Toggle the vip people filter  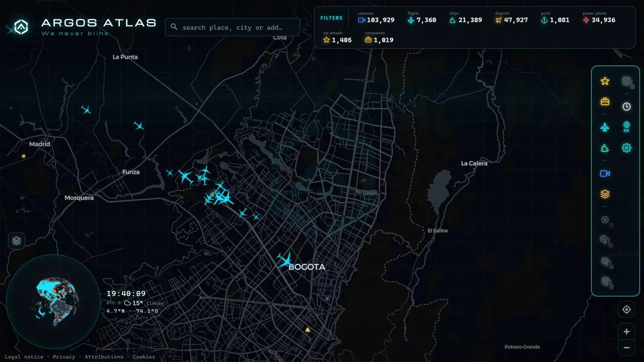[x=337, y=37]
